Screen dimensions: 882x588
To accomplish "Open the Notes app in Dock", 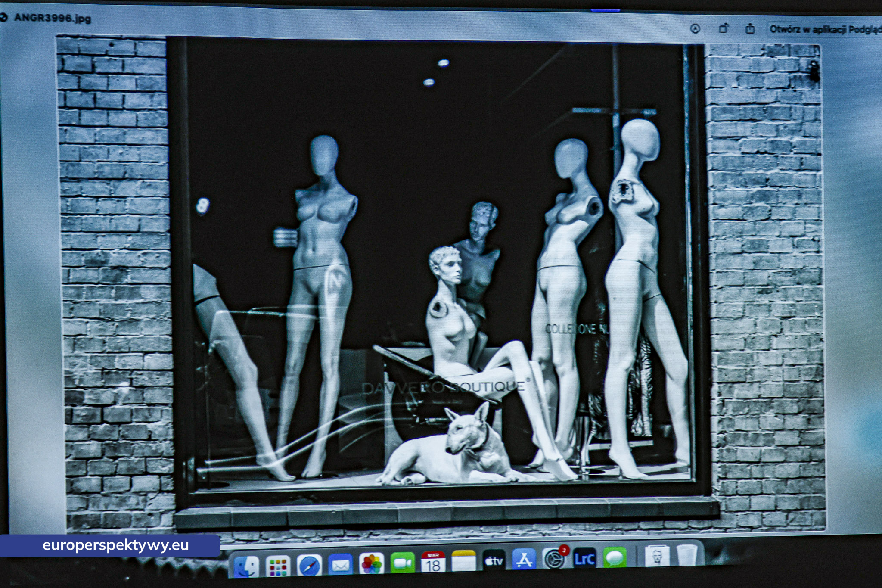I will 463,561.
